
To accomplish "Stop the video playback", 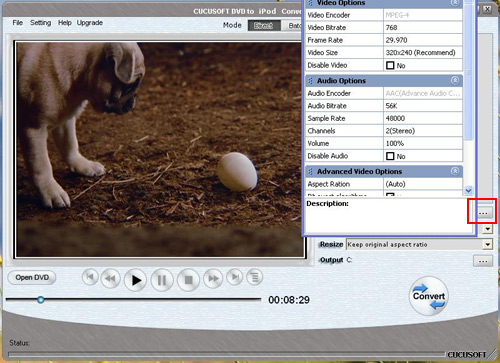I will pos(189,280).
